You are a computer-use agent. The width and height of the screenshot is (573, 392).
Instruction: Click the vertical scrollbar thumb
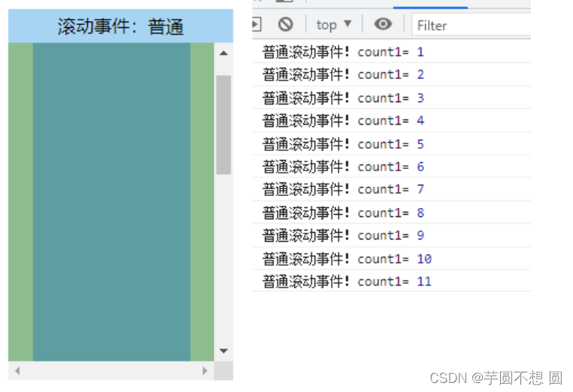(224, 125)
